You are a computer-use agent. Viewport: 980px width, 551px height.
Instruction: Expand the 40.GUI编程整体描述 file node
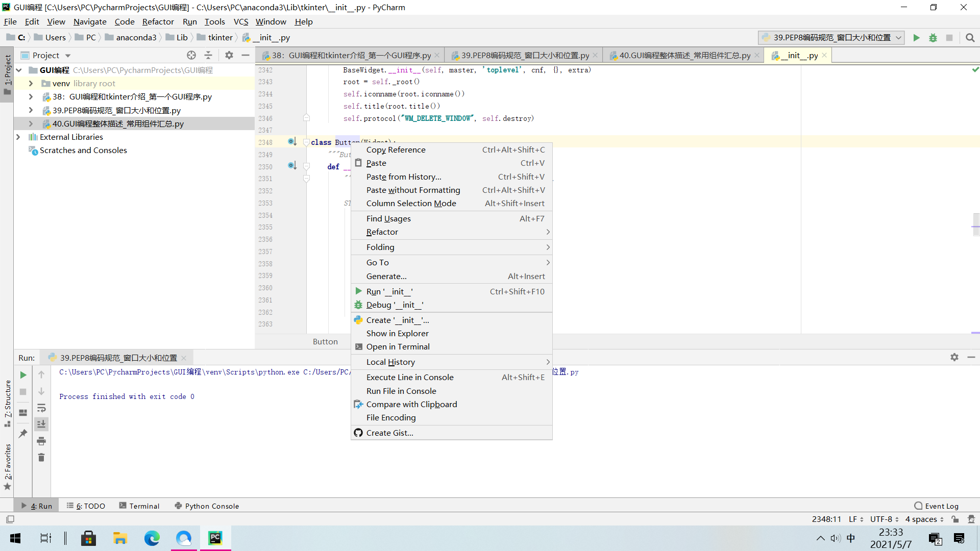[31, 123]
